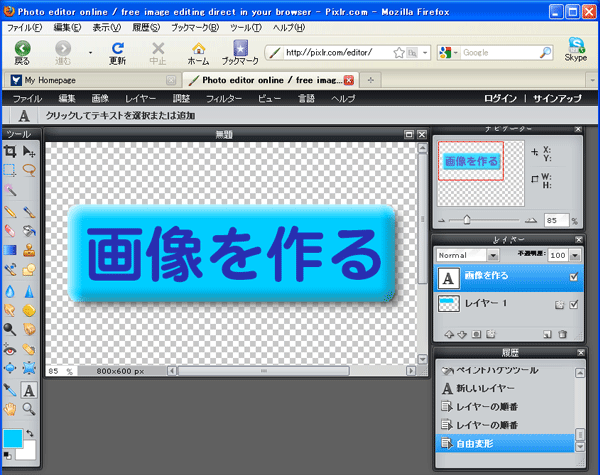Select the Eraser tool

coord(10,231)
